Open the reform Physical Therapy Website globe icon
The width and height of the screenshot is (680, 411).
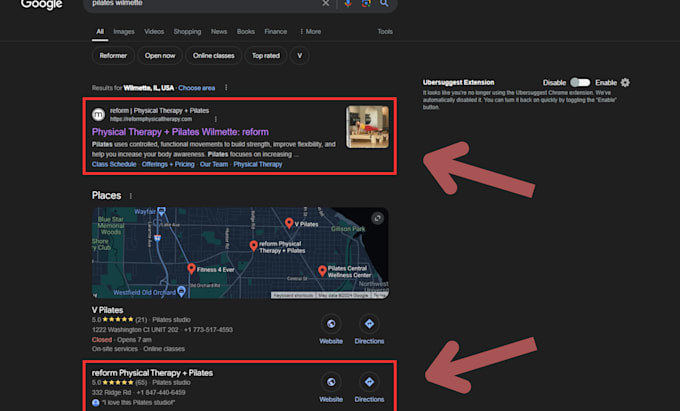[331, 382]
